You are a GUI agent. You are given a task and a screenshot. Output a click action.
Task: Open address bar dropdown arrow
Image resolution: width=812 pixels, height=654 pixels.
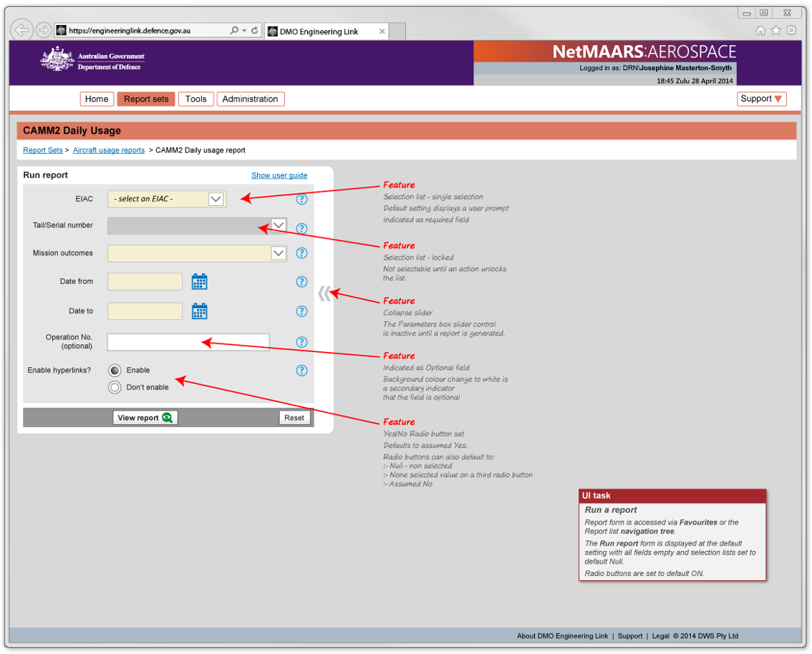point(244,31)
